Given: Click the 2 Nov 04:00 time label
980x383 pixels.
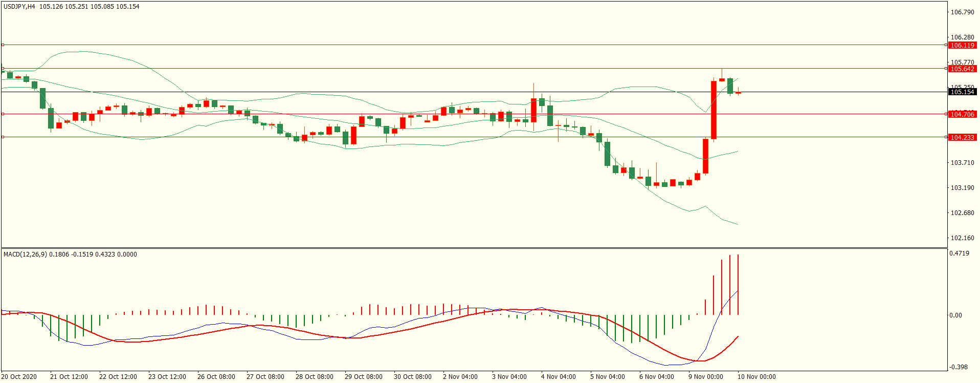Looking at the screenshot, I should click(x=460, y=376).
